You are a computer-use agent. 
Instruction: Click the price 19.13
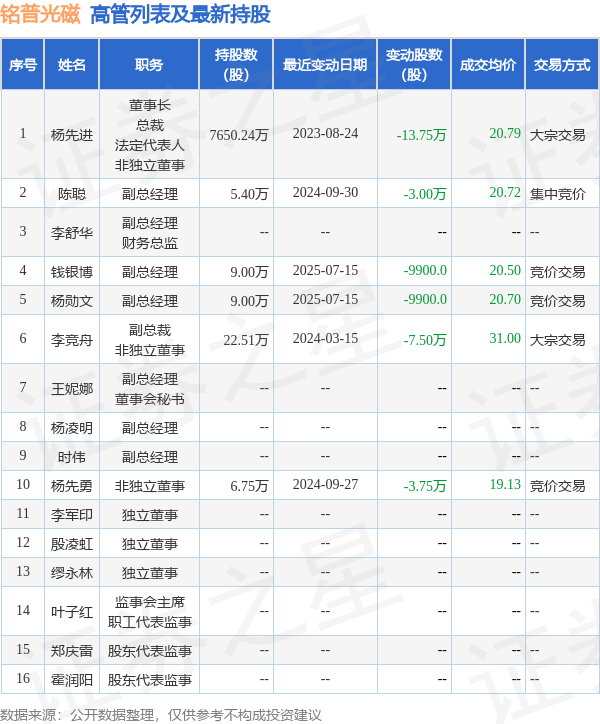[505, 485]
